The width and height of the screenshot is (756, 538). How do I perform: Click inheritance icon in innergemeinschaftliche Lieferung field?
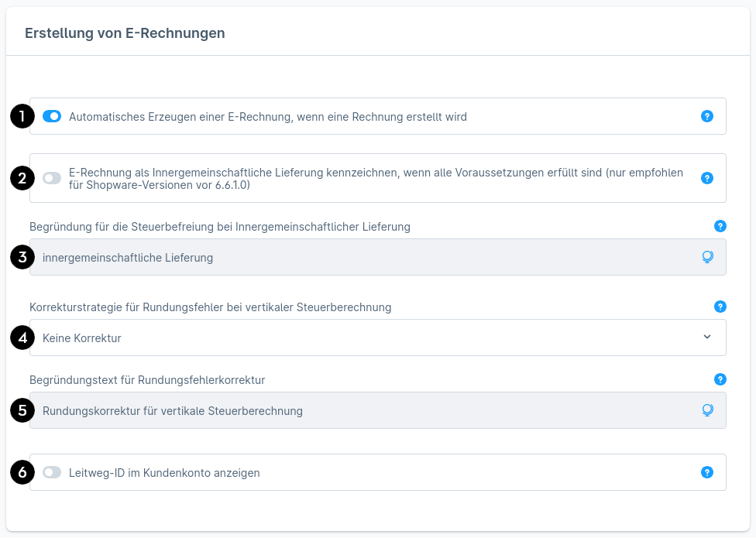point(707,257)
